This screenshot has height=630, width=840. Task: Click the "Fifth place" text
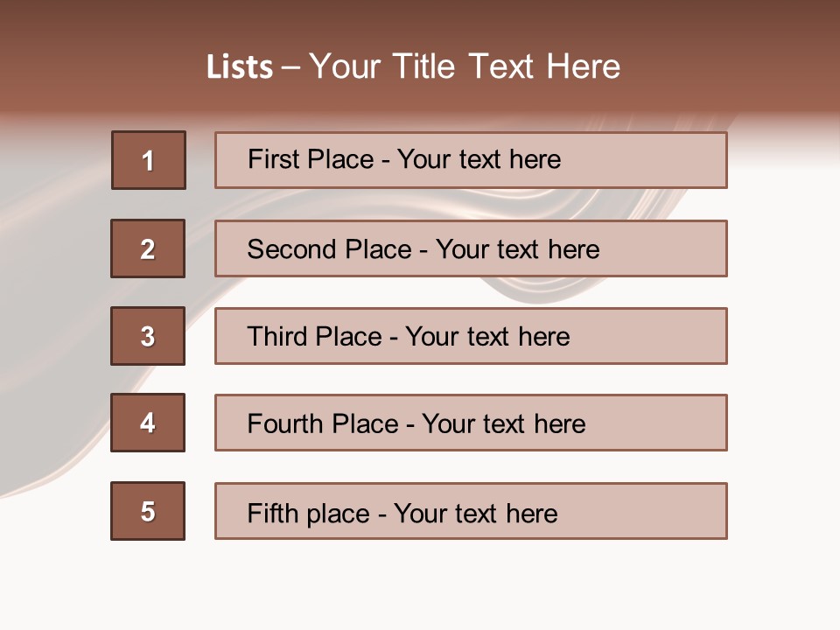click(309, 513)
